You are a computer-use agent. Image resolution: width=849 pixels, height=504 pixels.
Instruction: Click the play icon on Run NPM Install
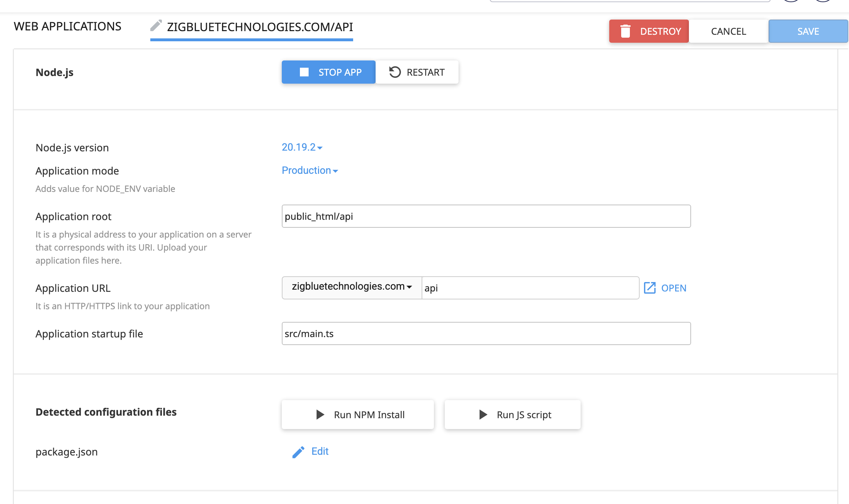[320, 415]
